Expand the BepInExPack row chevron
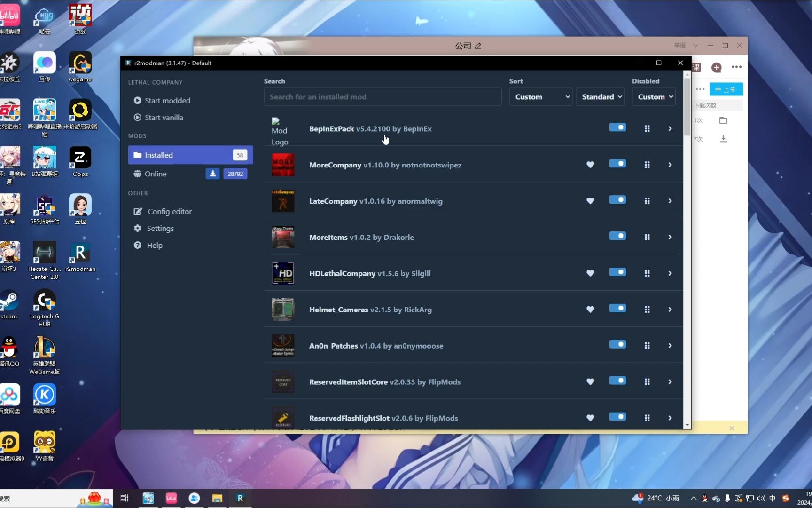812x508 pixels. pyautogui.click(x=670, y=128)
